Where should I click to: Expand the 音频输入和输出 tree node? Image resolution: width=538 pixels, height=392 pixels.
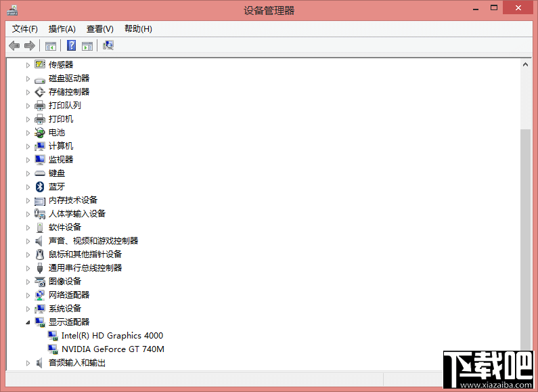click(x=28, y=363)
